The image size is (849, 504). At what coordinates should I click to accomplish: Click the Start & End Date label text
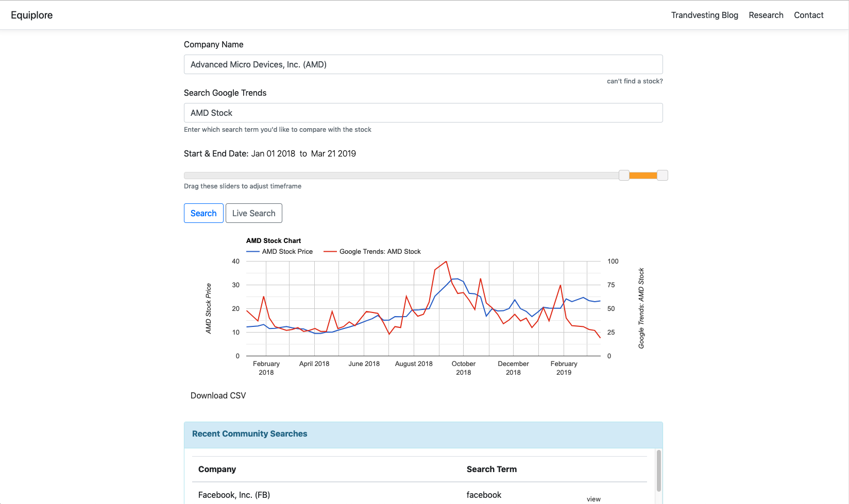click(x=216, y=153)
